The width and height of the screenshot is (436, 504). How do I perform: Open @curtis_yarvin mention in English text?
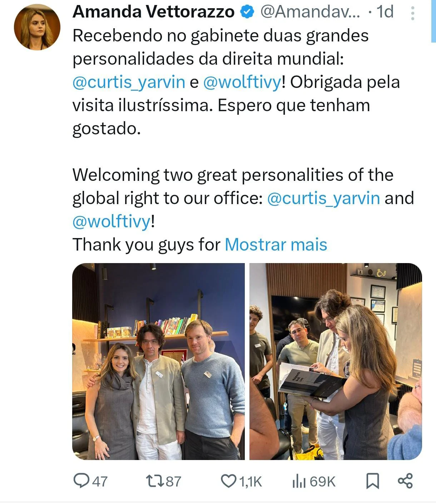(x=323, y=198)
